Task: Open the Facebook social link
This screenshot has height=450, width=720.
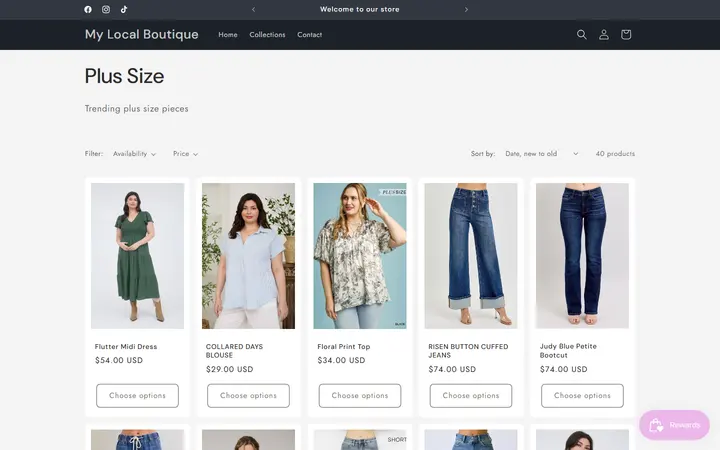Action: [x=88, y=9]
